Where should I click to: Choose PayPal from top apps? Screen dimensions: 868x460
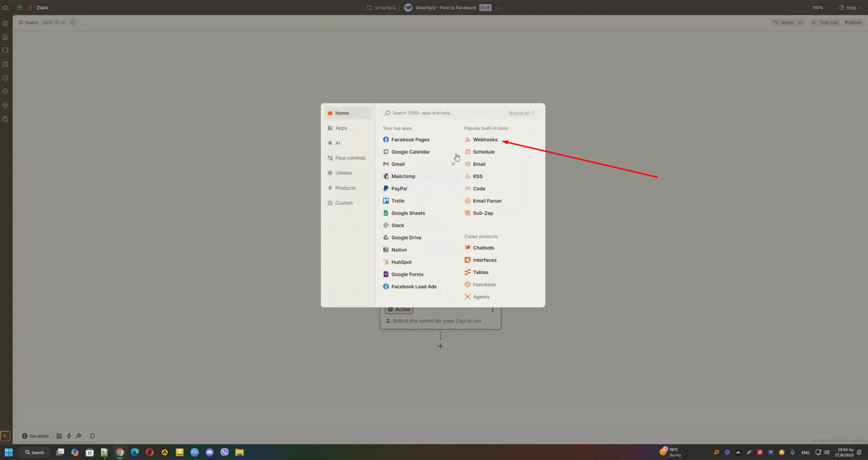click(x=395, y=189)
